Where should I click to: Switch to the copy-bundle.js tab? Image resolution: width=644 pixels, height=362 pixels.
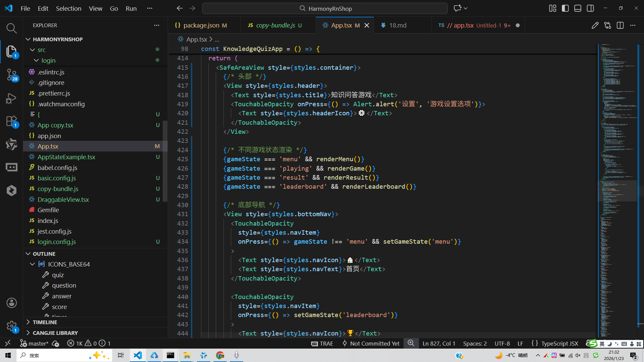[275, 25]
